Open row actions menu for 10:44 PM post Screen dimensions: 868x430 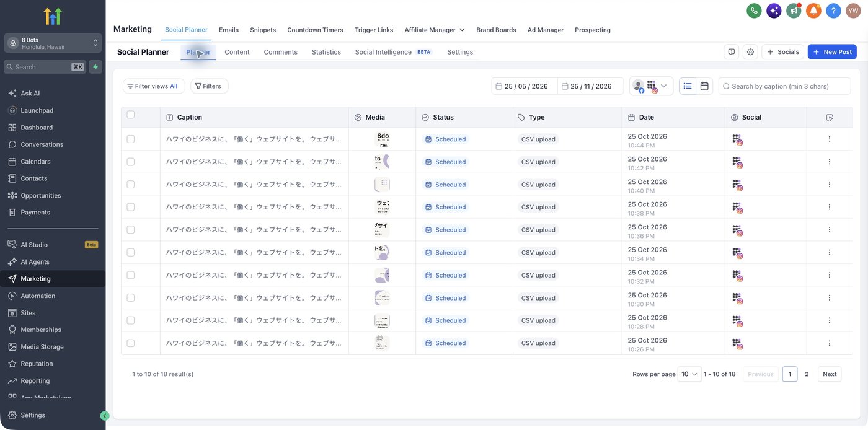pos(830,139)
